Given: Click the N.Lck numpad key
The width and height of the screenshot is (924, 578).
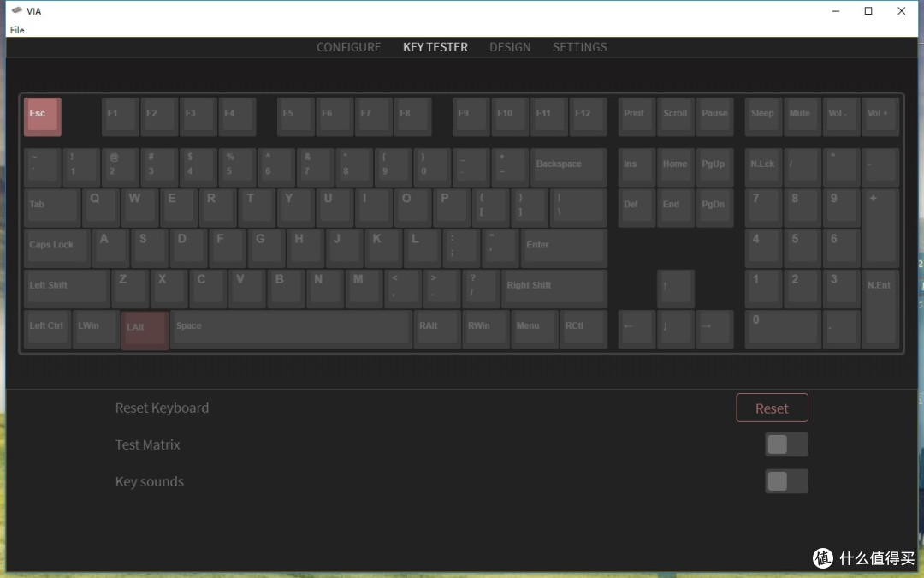Looking at the screenshot, I should [764, 168].
